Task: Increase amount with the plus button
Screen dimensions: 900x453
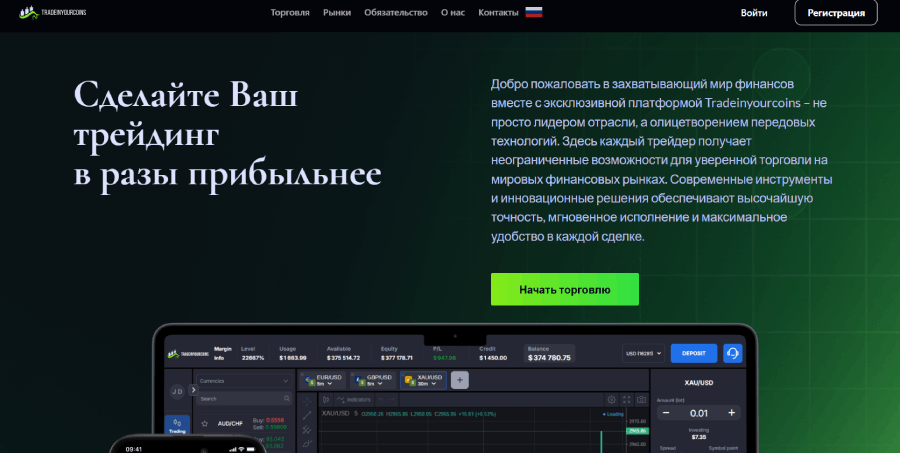Action: 732,413
